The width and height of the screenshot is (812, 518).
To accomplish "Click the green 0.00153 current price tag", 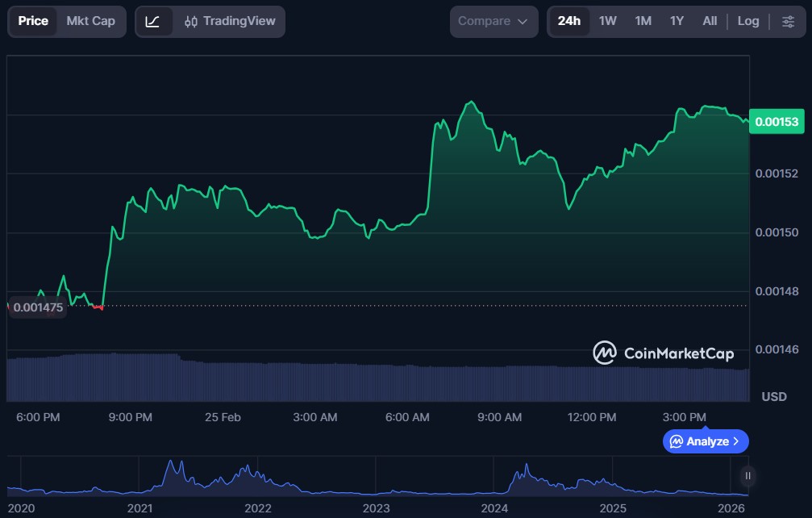I will 777,122.
